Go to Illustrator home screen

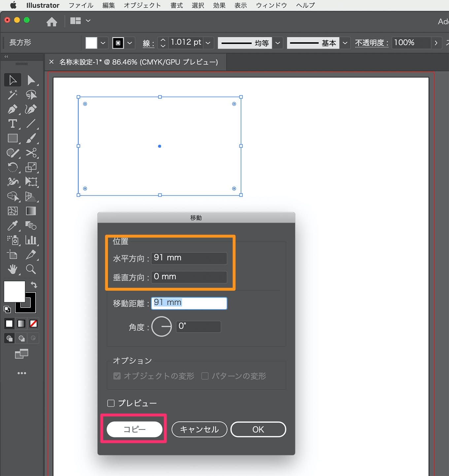(x=52, y=22)
